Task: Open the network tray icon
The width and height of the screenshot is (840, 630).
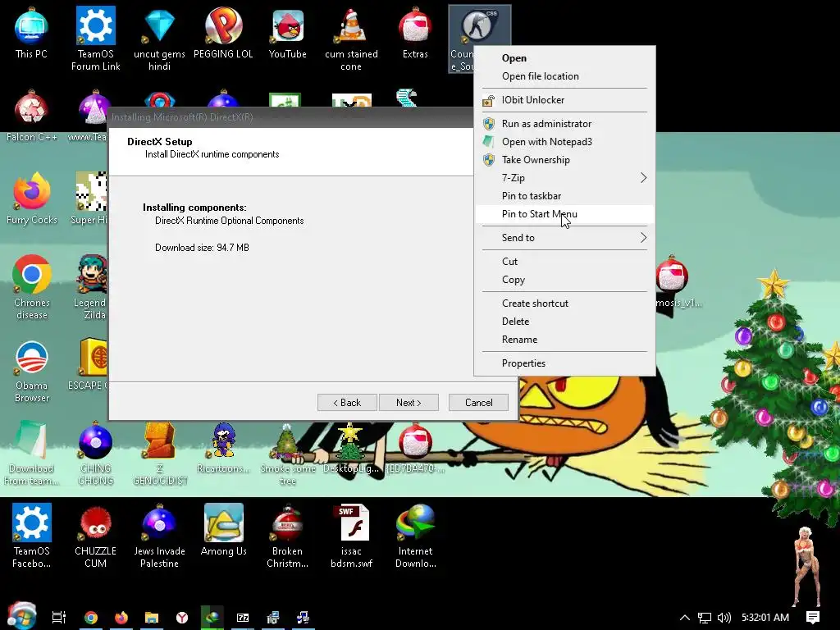Action: click(x=705, y=618)
